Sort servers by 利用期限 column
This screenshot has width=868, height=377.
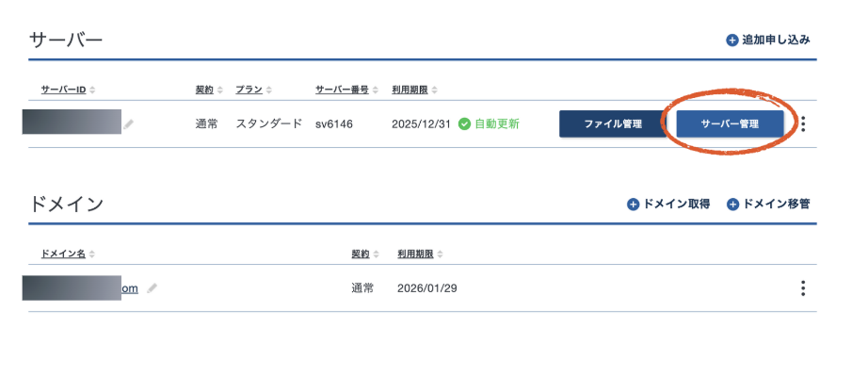point(410,90)
